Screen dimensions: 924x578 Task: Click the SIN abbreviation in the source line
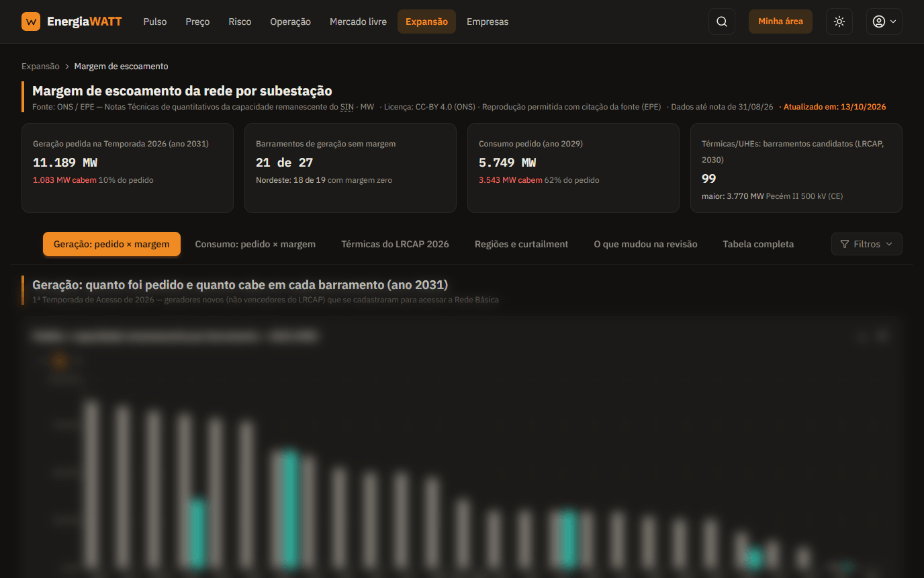tap(346, 107)
